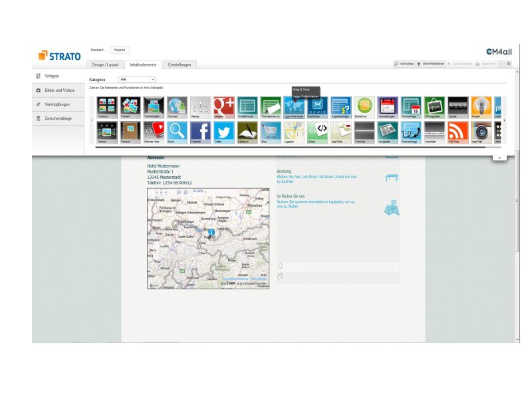
Task: Click the Vorschau preview button
Action: coord(404,64)
